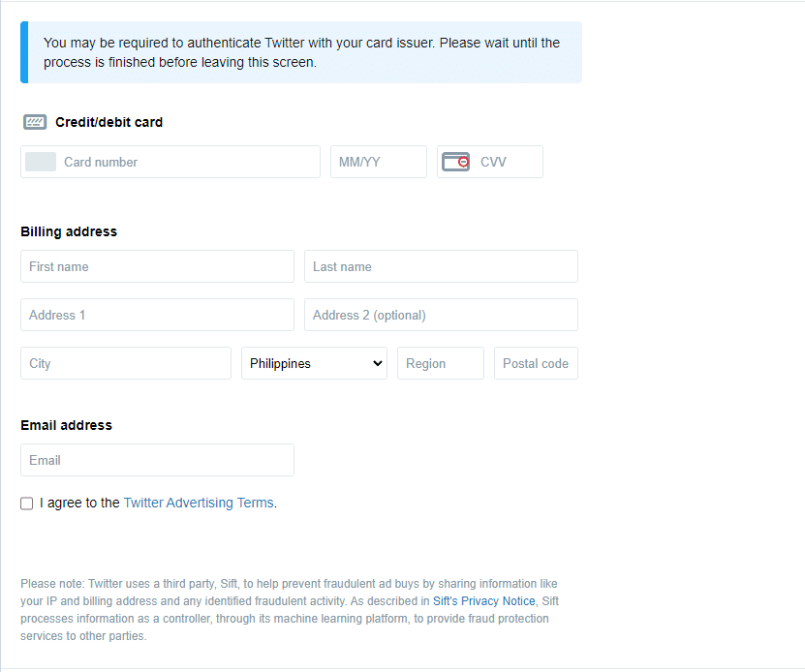
Task: Click the country dropdown chevron arrow
Action: [x=378, y=363]
